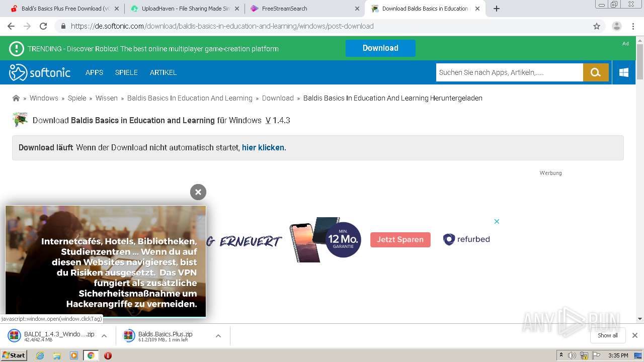Open Baldis Basics In Education breadcrumb link
The image size is (644, 362).
(x=190, y=98)
